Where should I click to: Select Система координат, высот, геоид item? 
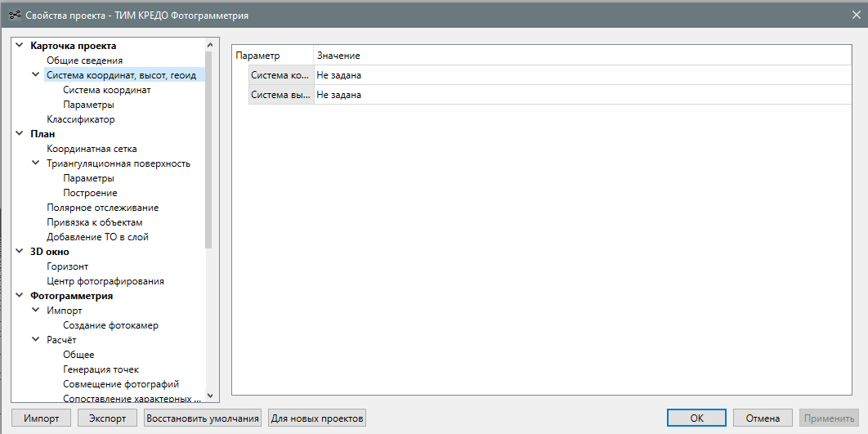(x=121, y=75)
